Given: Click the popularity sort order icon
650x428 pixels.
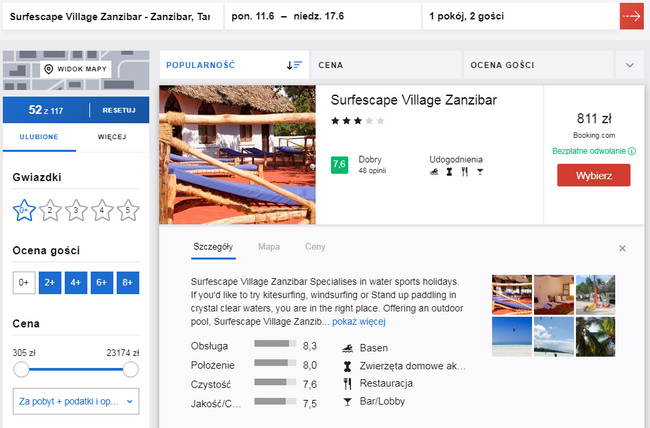Looking at the screenshot, I should pyautogui.click(x=294, y=65).
